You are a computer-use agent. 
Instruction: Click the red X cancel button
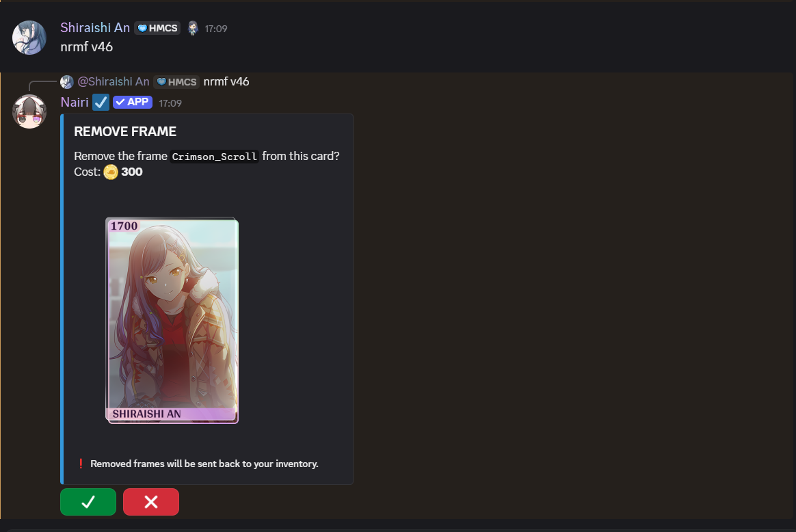tap(151, 502)
